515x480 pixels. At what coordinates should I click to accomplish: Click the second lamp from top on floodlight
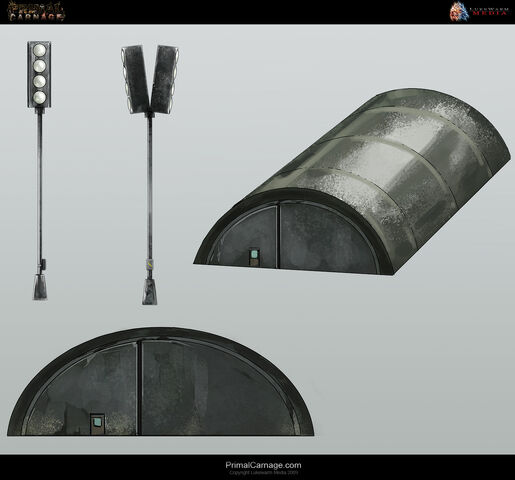[x=40, y=66]
